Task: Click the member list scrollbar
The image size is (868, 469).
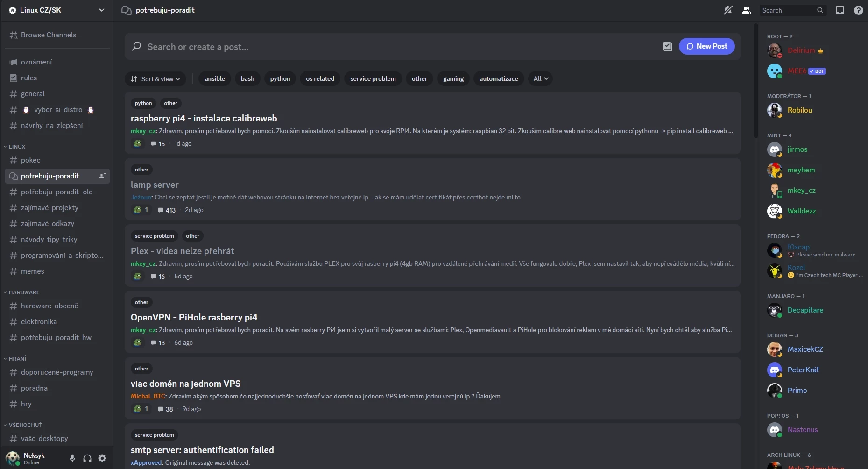Action: [x=756, y=82]
